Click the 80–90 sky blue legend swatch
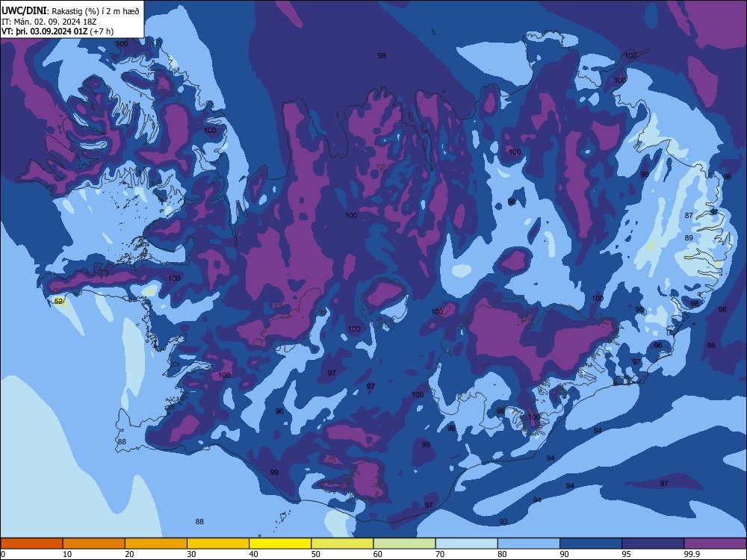This screenshot has width=747, height=560. pos(529,544)
